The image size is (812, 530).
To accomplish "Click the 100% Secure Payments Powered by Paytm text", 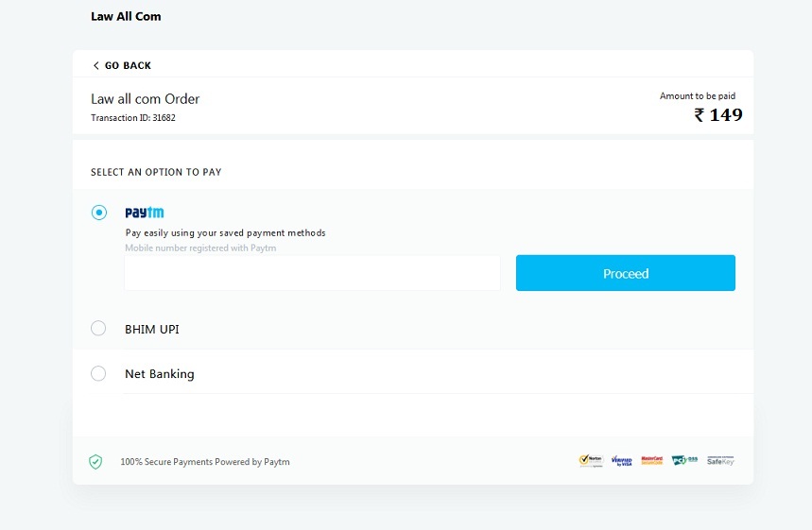I will [x=205, y=462].
